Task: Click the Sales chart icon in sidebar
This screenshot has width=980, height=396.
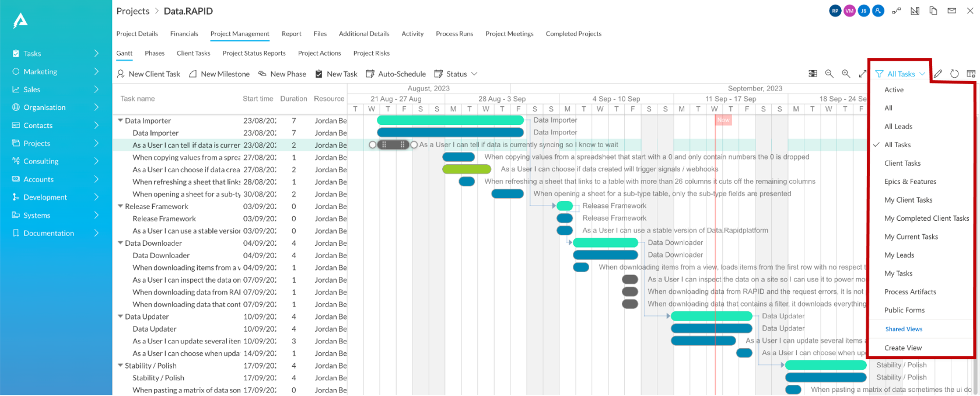Action: [x=16, y=89]
